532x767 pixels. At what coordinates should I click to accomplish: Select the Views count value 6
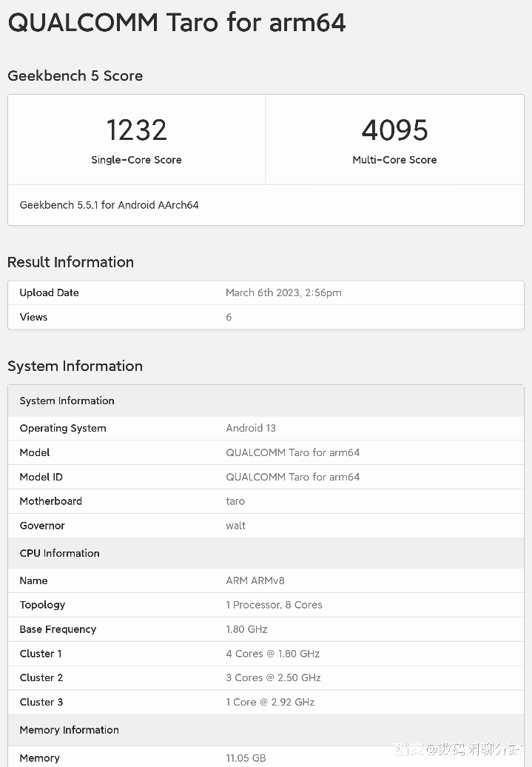pos(229,317)
